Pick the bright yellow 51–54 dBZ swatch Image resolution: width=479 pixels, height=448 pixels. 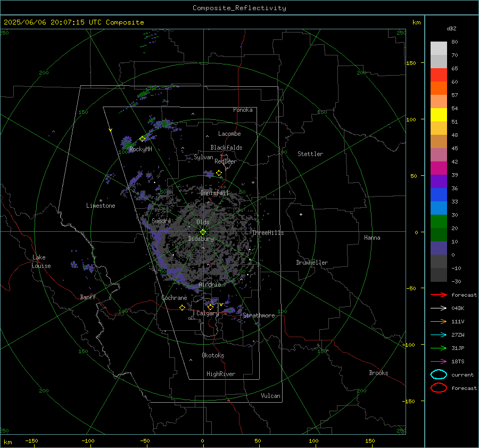click(x=439, y=115)
